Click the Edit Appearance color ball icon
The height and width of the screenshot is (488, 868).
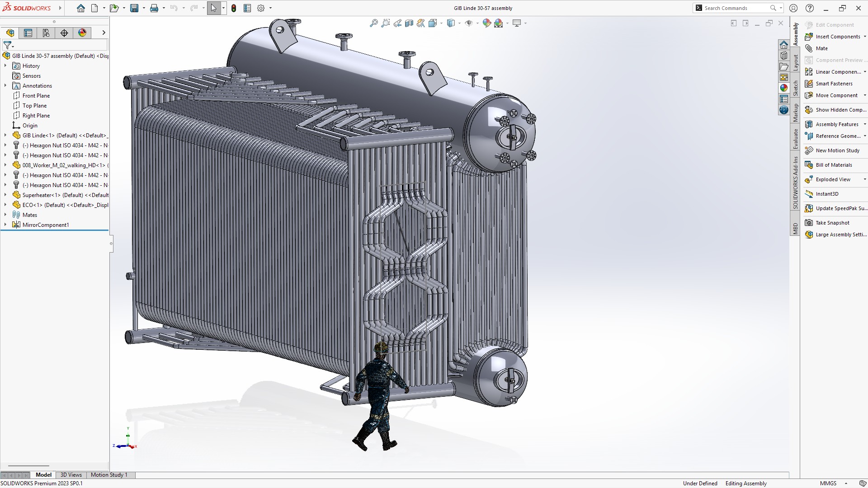coord(486,23)
